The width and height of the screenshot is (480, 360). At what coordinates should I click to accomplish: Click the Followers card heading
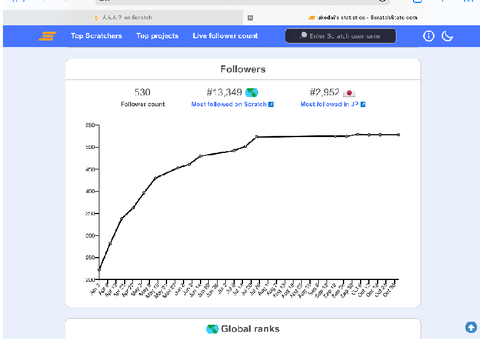tap(243, 69)
